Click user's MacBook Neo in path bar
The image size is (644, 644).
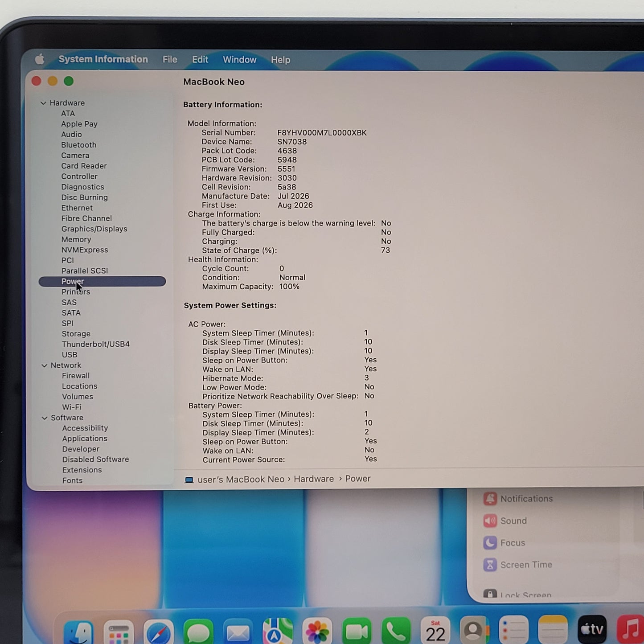pos(241,479)
